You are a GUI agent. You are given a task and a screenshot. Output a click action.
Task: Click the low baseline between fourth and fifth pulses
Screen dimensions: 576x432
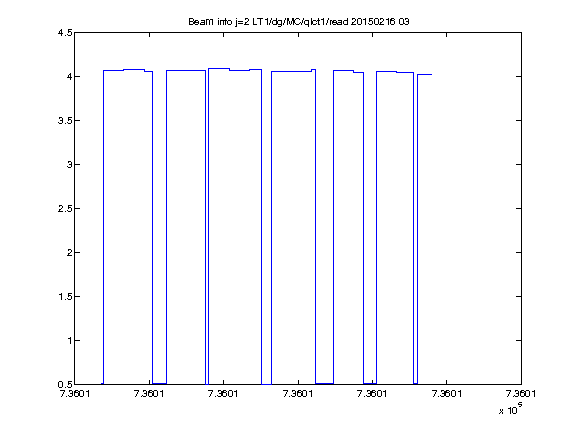[x=324, y=384]
